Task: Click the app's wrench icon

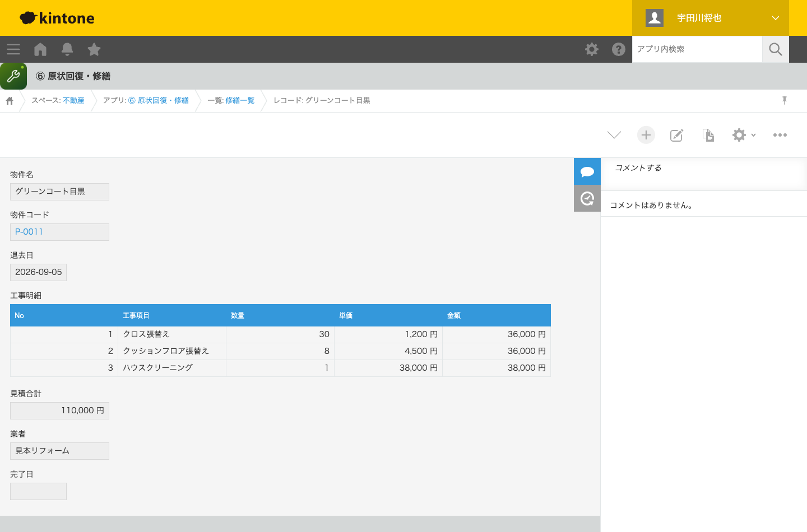Action: 13,76
